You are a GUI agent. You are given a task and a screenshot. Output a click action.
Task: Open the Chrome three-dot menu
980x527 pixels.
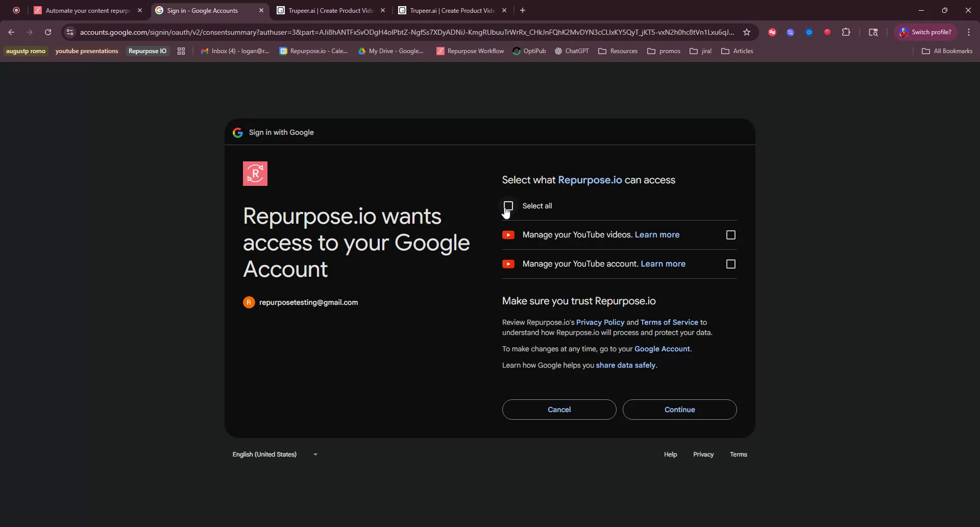click(x=968, y=32)
